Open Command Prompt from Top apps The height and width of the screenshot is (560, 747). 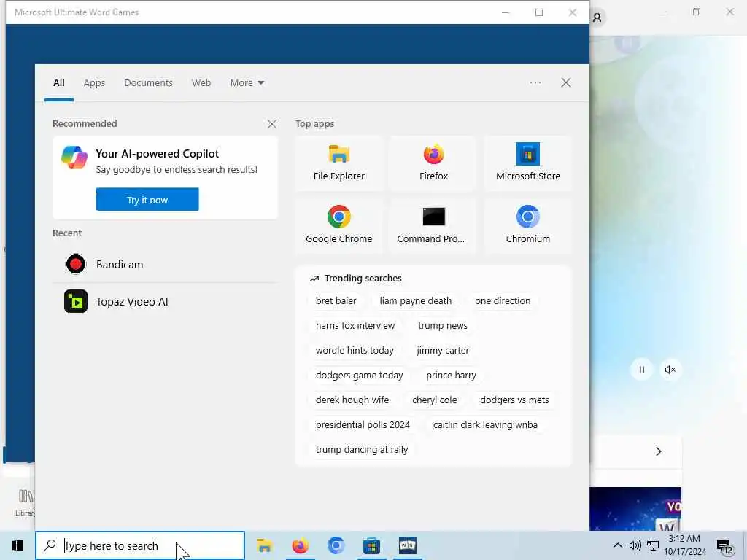(x=433, y=226)
